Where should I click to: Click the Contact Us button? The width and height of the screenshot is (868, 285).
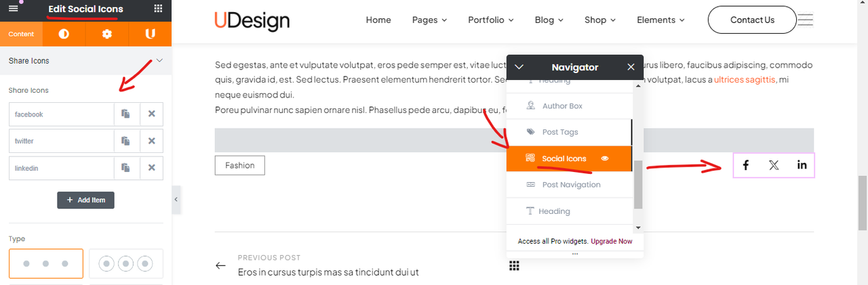click(752, 20)
